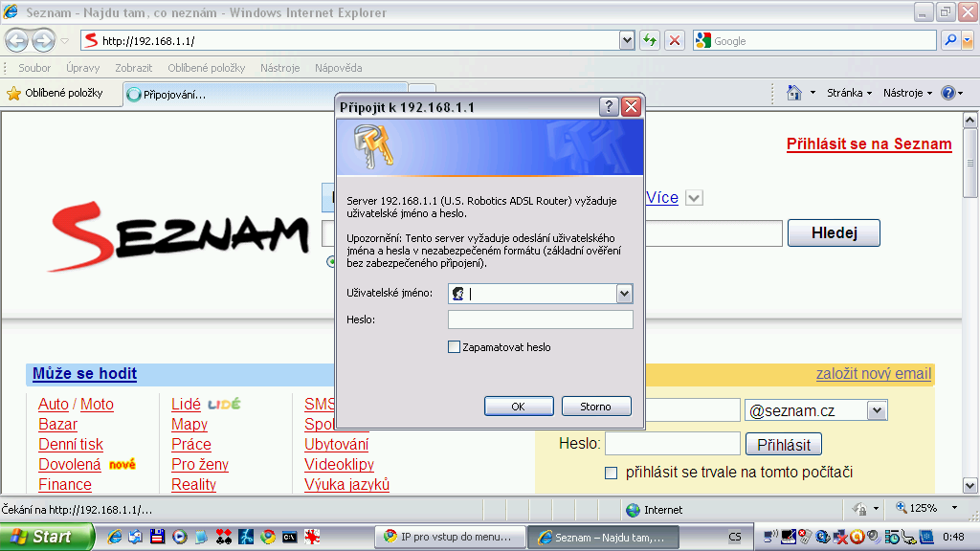The height and width of the screenshot is (551, 980).
Task: Open the Zobrazit menu
Action: 134,68
